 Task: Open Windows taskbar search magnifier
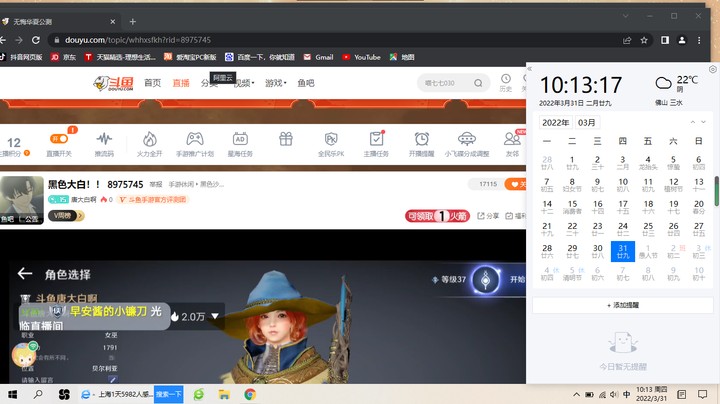pos(38,394)
